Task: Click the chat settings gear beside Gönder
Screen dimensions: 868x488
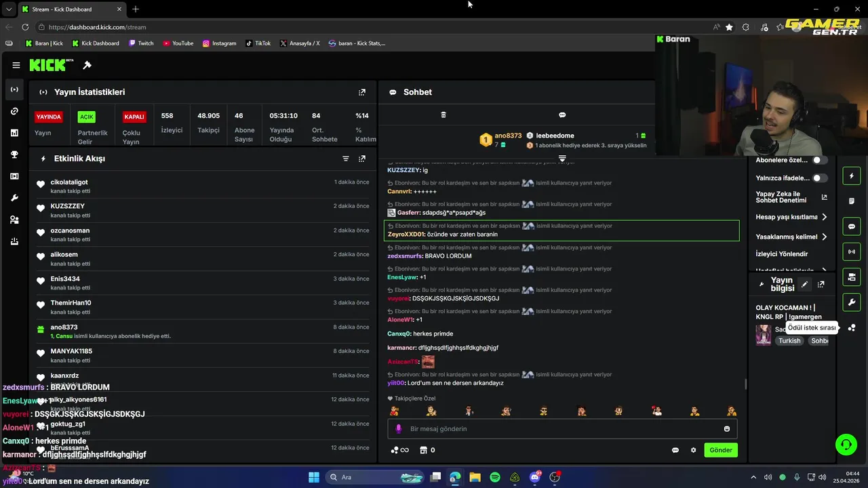Action: 693,450
